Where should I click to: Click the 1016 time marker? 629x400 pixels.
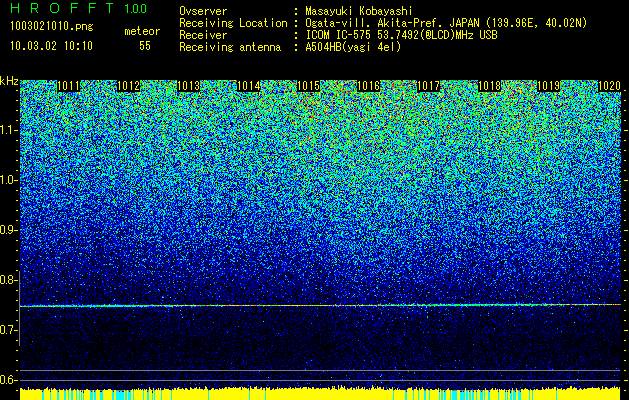point(369,86)
